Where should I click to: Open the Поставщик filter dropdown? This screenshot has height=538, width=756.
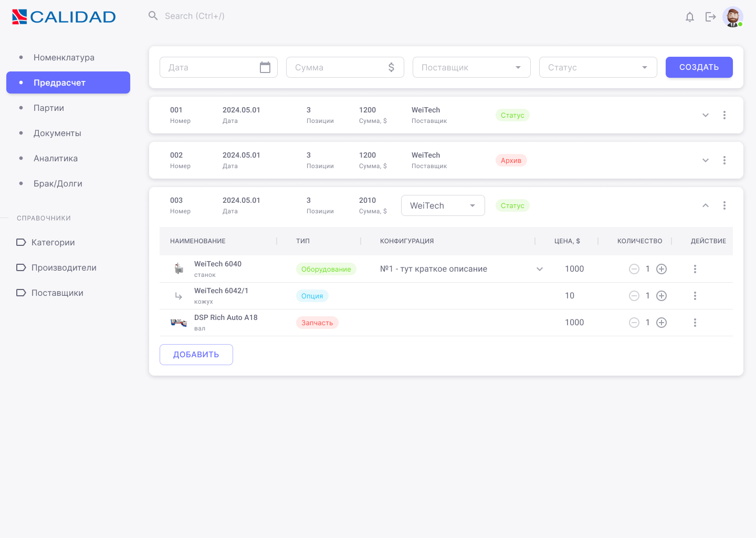[471, 67]
